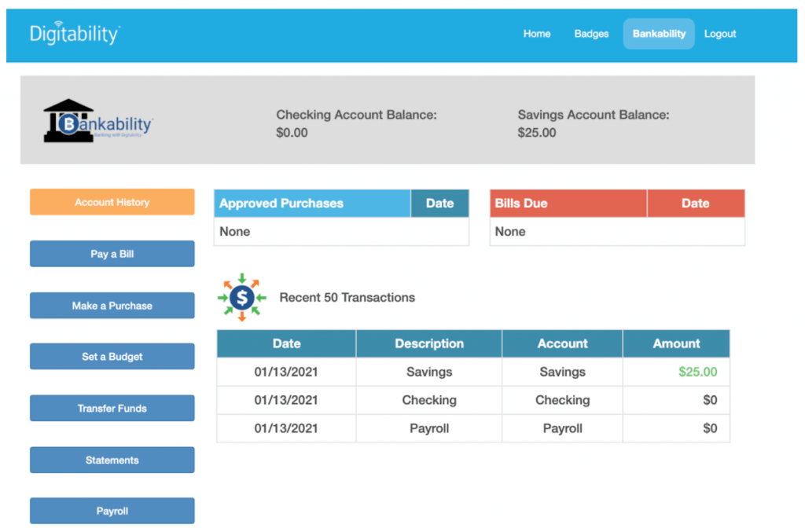The height and width of the screenshot is (532, 805).
Task: Open Set a Budget
Action: click(112, 356)
